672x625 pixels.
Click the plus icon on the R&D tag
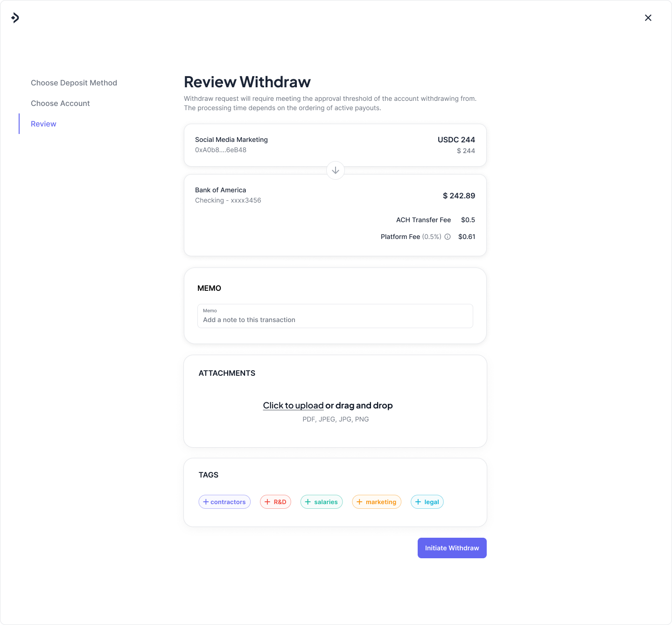point(267,502)
